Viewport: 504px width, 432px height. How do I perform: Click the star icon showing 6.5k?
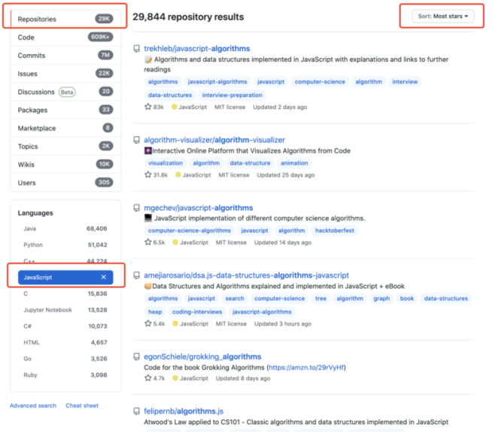148,242
